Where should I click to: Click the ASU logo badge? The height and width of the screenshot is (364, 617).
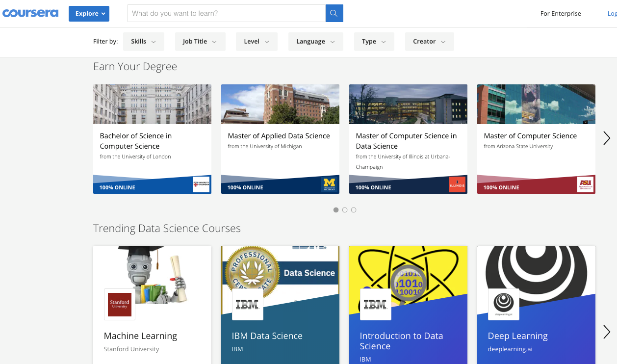pos(585,184)
